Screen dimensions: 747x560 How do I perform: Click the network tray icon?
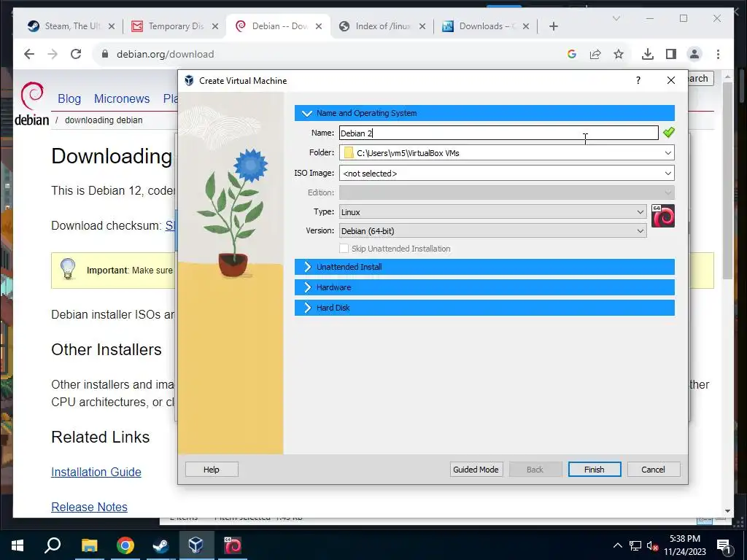point(635,545)
